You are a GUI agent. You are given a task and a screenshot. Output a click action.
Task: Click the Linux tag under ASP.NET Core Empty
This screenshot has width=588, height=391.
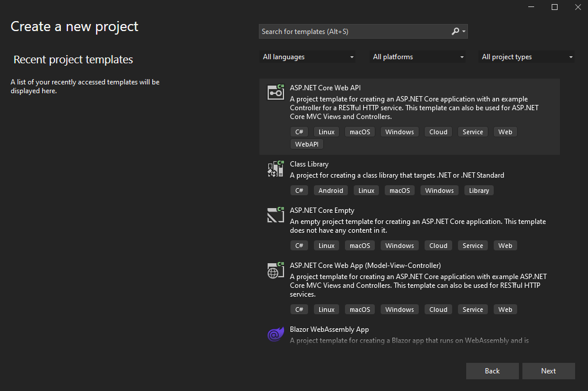click(327, 246)
